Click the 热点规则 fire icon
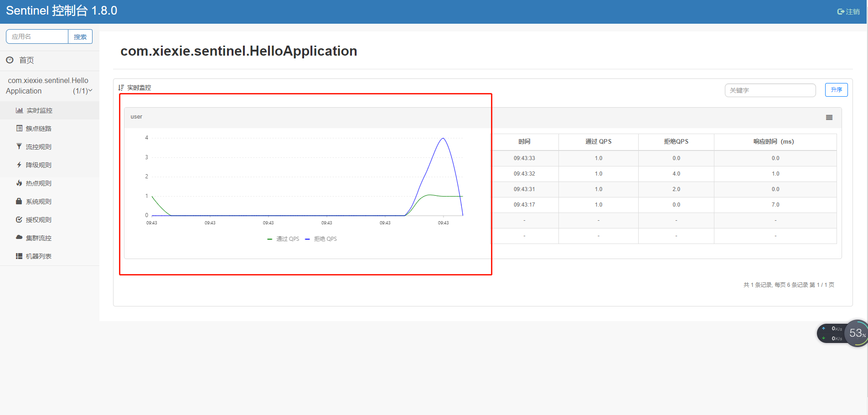The height and width of the screenshot is (415, 868). [19, 183]
